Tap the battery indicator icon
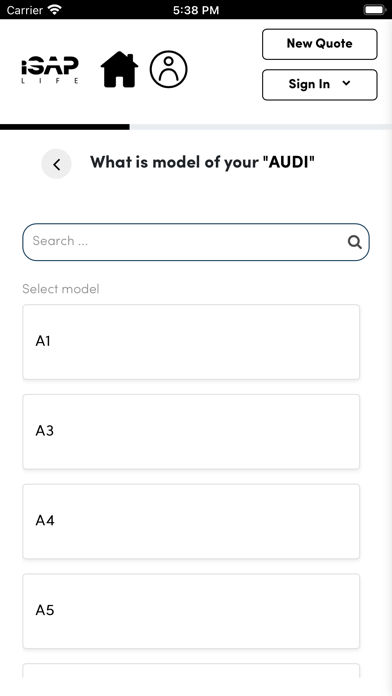Viewport: 392px width, 696px height. coord(375,10)
